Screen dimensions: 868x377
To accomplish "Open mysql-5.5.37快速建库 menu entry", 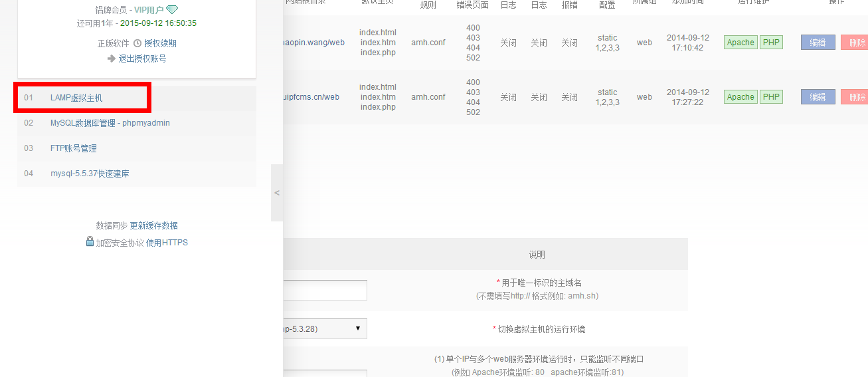I will pos(90,174).
